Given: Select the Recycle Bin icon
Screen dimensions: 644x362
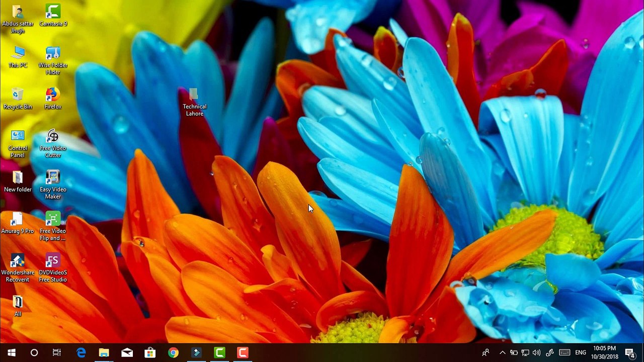Looking at the screenshot, I should [18, 98].
